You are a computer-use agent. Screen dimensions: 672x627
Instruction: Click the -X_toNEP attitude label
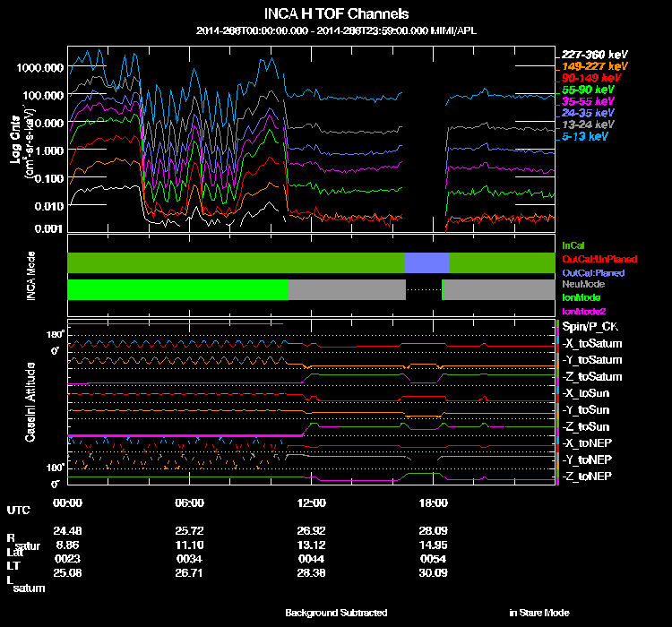pos(587,443)
